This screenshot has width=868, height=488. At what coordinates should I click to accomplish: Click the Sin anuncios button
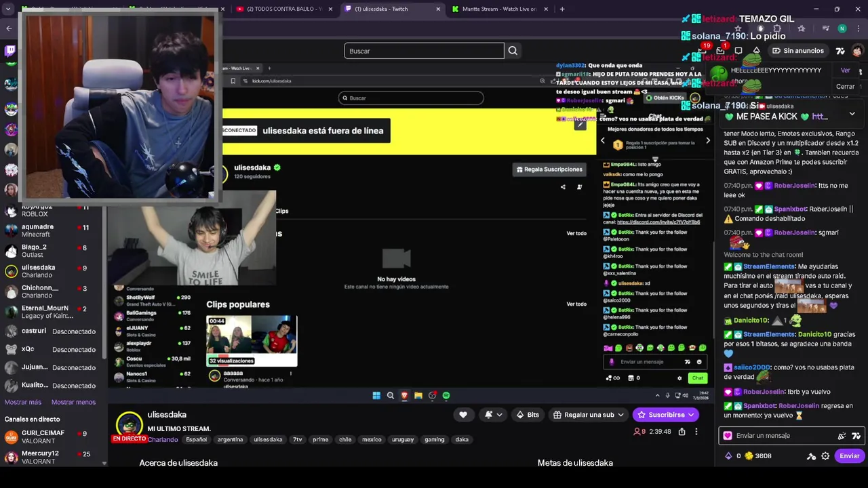798,51
